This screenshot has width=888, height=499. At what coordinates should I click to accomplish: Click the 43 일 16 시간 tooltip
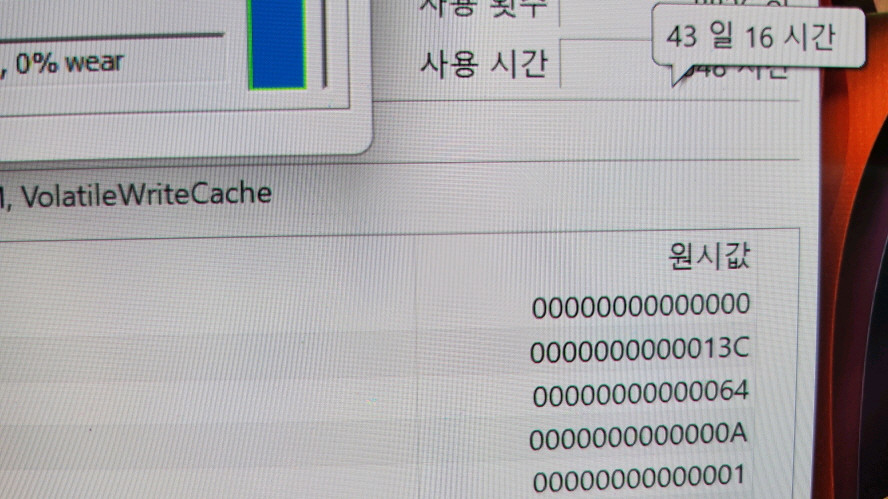[758, 37]
